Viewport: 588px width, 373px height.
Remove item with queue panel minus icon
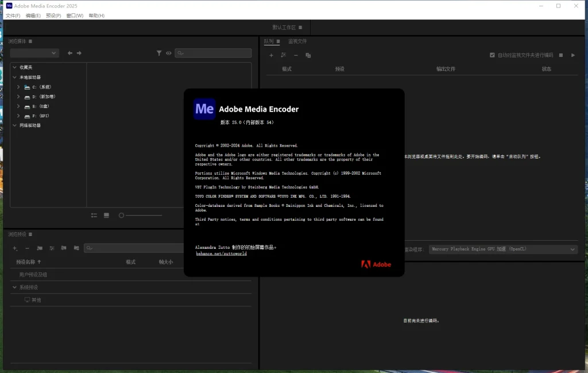(x=296, y=55)
